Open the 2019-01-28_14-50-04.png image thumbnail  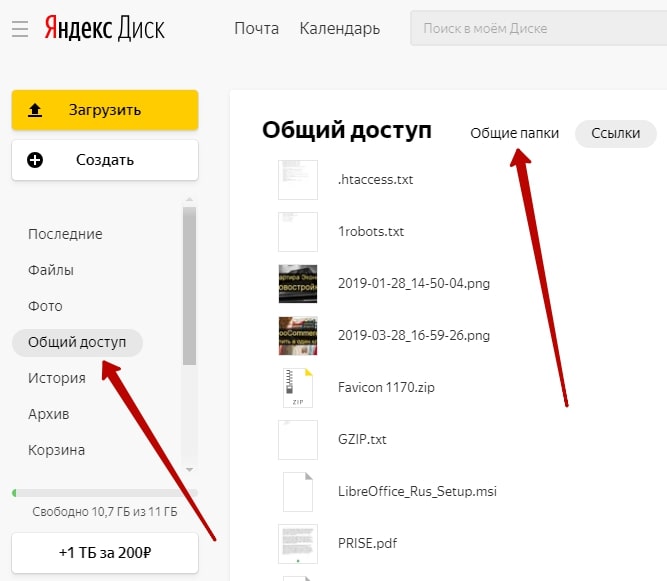(x=297, y=283)
